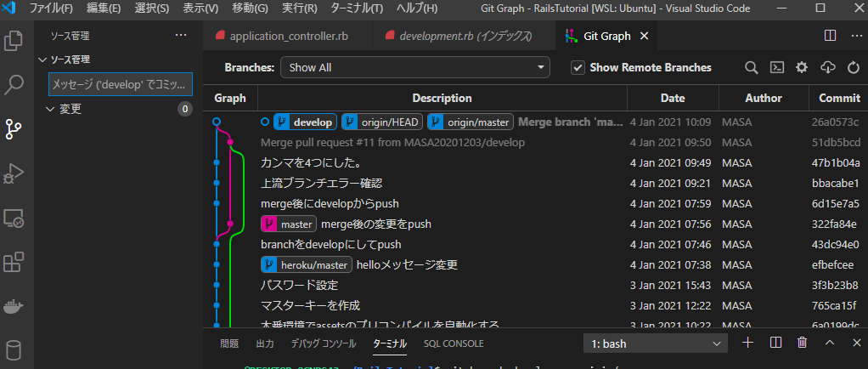Open the ターミナル(T) menu
The image size is (868, 369).
coord(357,9)
